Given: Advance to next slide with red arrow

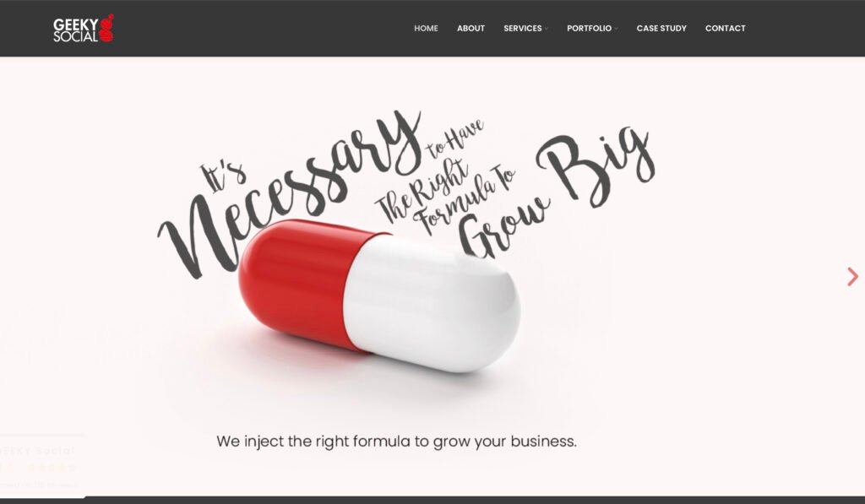Looking at the screenshot, I should 853,276.
